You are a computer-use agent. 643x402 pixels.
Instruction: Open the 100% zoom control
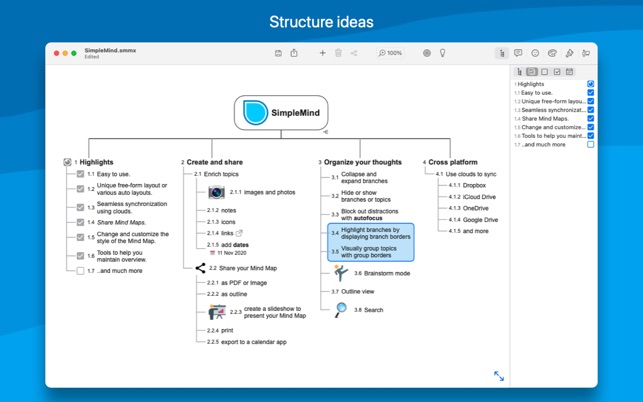(390, 53)
